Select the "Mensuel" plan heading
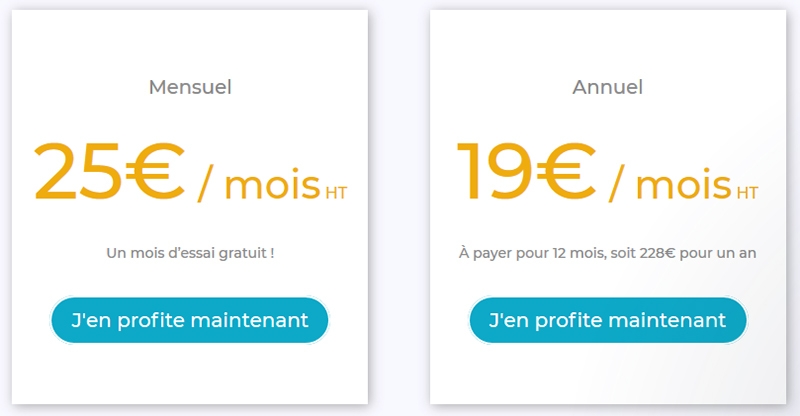This screenshot has width=800, height=416. [190, 87]
